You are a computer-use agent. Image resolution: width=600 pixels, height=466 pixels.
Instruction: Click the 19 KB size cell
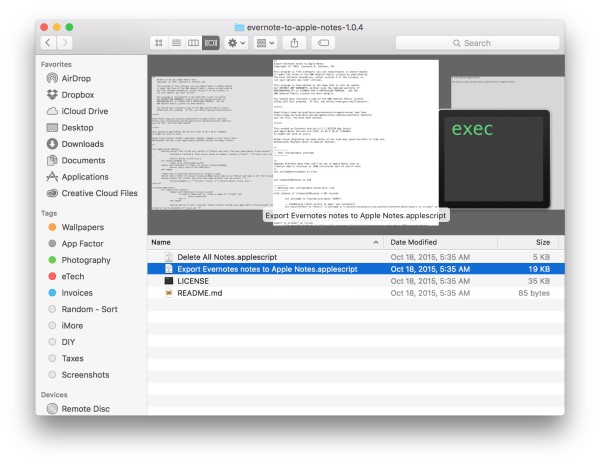click(539, 269)
